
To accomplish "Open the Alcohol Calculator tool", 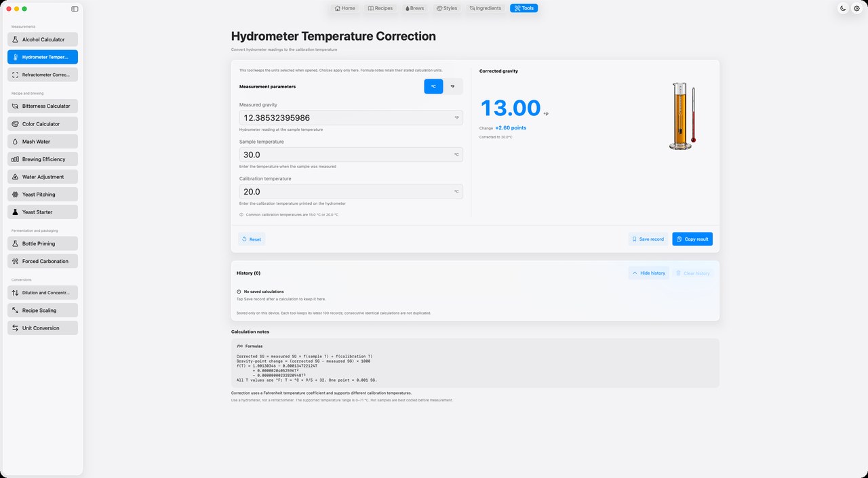I will click(x=43, y=39).
